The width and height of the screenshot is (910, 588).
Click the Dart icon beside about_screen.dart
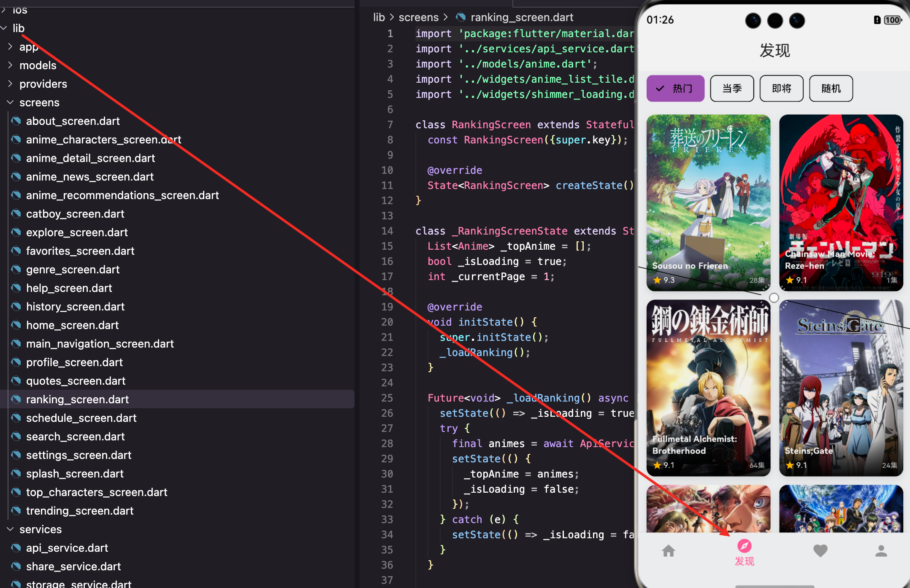tap(16, 121)
